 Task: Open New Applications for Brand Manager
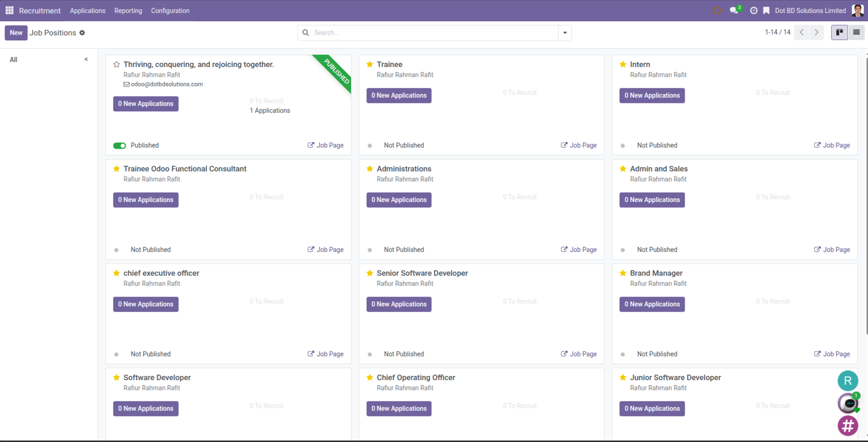click(x=652, y=304)
